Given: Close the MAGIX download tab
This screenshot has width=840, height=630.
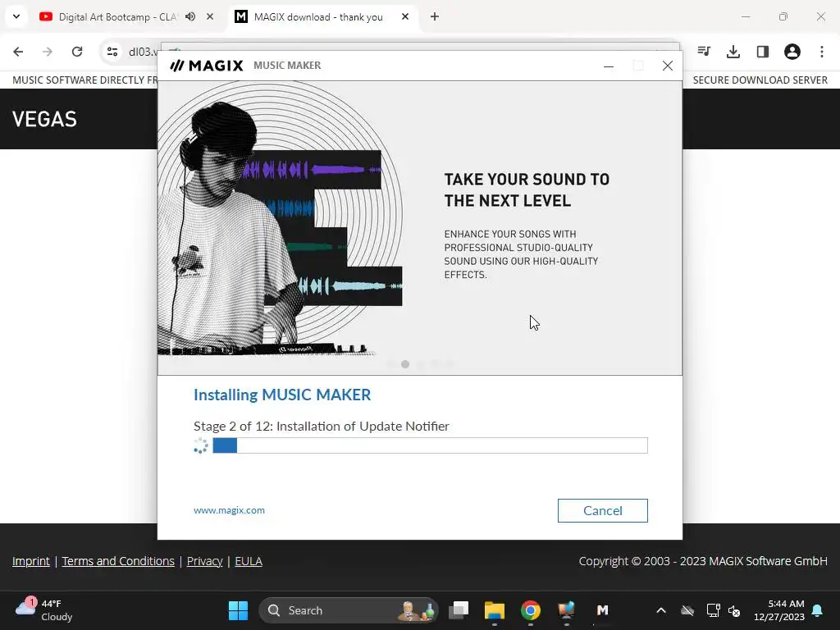Looking at the screenshot, I should [405, 16].
